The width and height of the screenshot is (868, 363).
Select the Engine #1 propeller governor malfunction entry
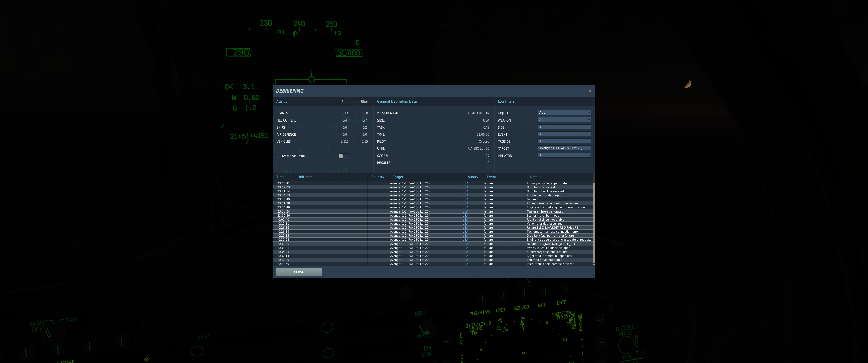click(432, 207)
